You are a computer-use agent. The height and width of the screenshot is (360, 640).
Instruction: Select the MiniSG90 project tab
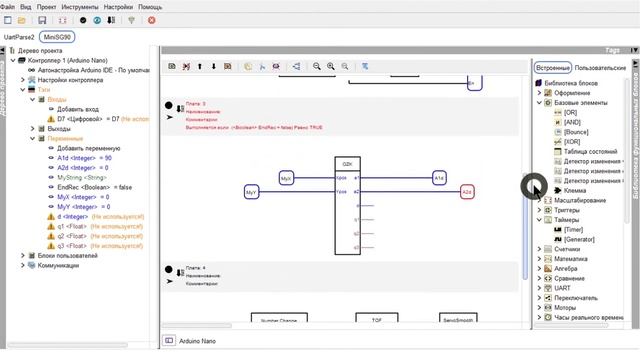(x=57, y=37)
